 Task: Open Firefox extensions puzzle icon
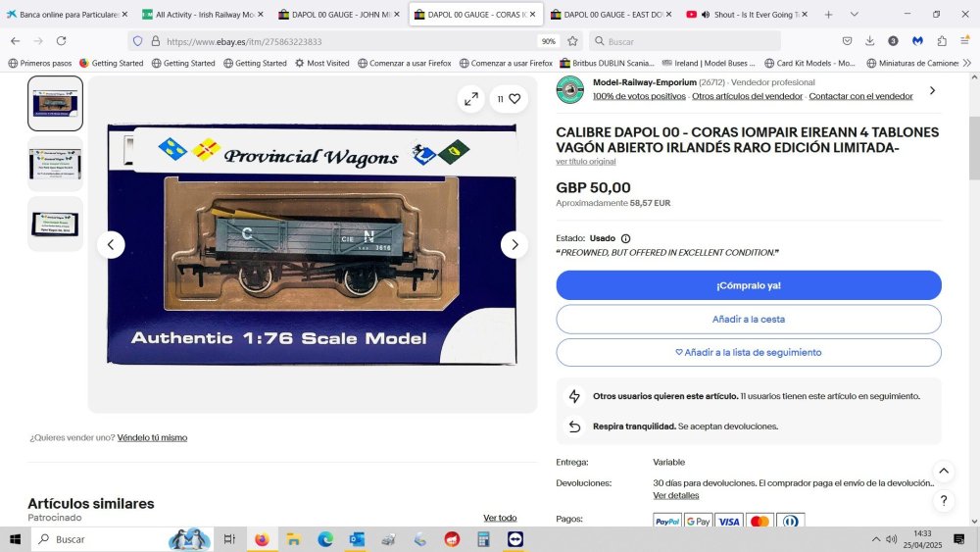[x=942, y=41]
